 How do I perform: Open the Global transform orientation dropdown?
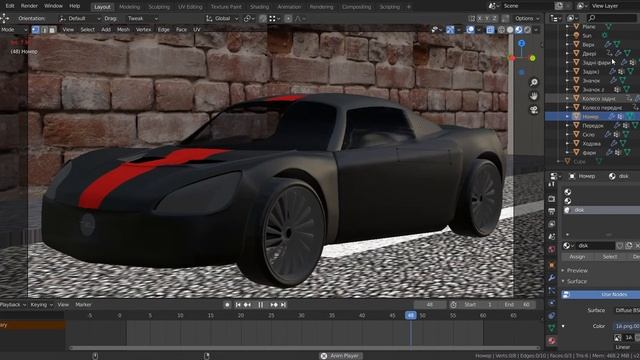(x=222, y=18)
